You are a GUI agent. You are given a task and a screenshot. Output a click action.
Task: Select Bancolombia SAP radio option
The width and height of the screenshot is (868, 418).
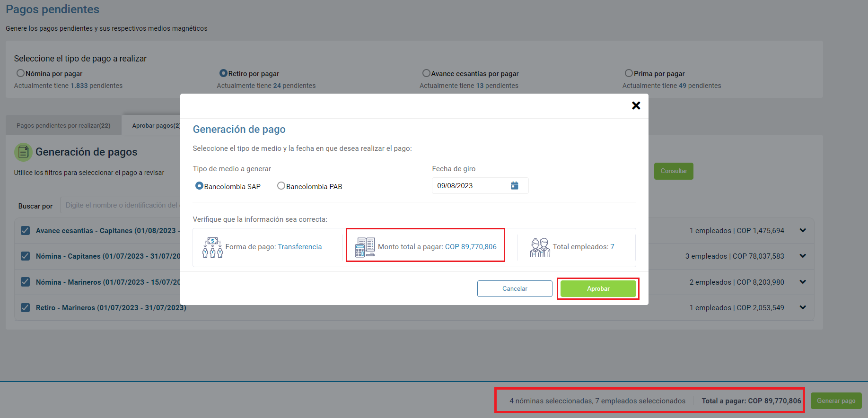tap(199, 186)
